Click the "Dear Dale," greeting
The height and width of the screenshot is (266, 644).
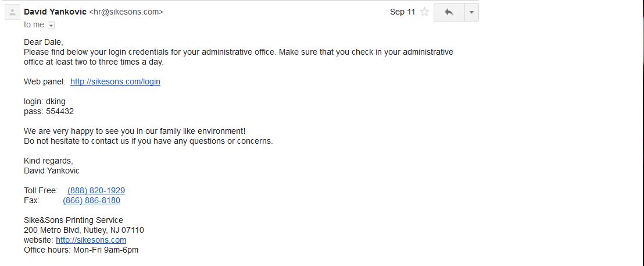[x=44, y=42]
